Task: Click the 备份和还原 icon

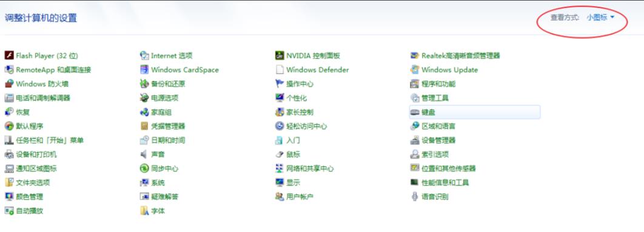Action: coord(144,84)
